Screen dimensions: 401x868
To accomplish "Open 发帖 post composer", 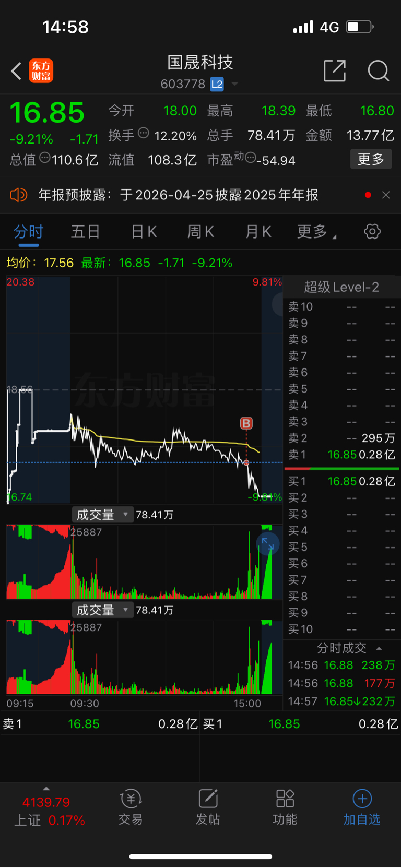I will 208,807.
